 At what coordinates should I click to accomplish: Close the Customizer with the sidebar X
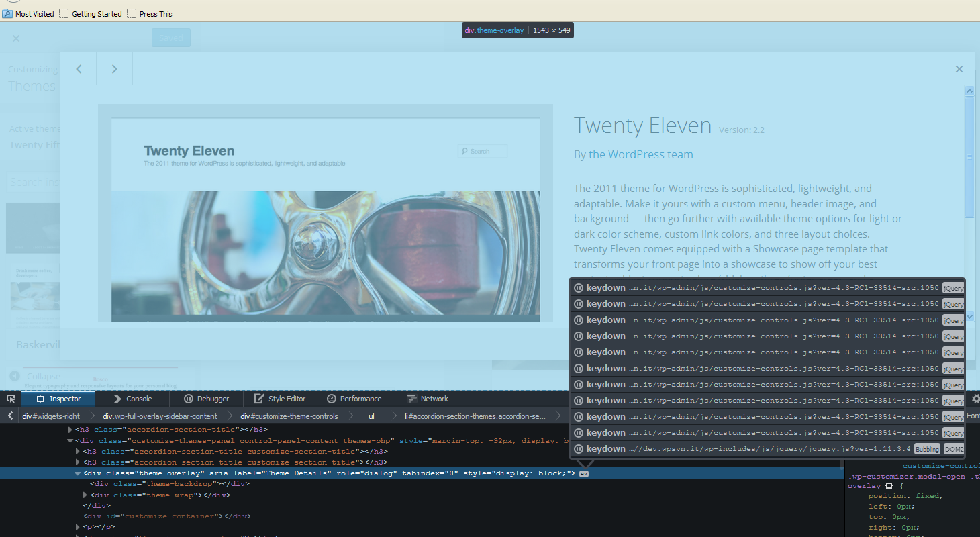(16, 38)
